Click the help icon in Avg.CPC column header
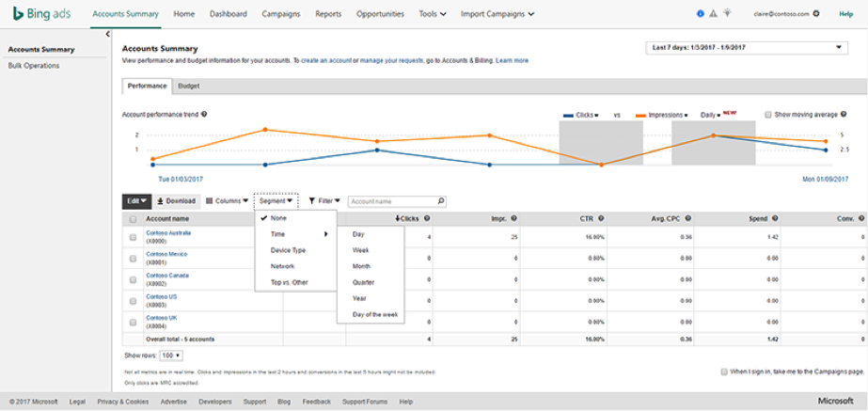868x411 pixels. 687,219
